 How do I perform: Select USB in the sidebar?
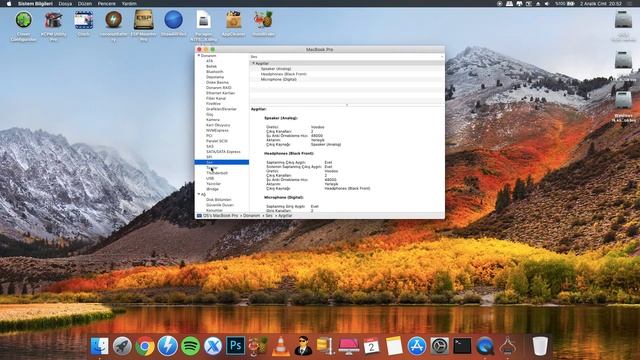210,178
